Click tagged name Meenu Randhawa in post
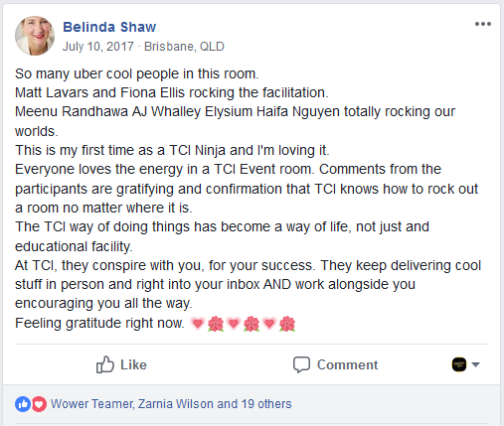 click(72, 111)
